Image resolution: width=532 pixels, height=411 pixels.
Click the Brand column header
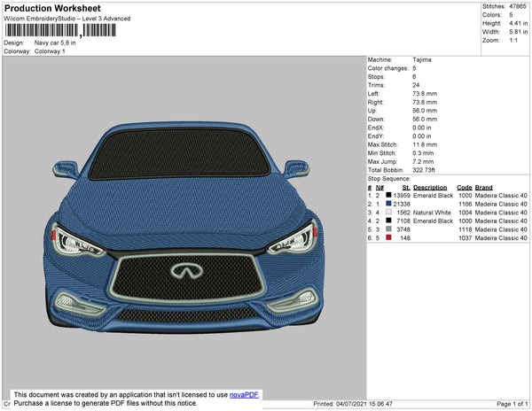(x=483, y=187)
